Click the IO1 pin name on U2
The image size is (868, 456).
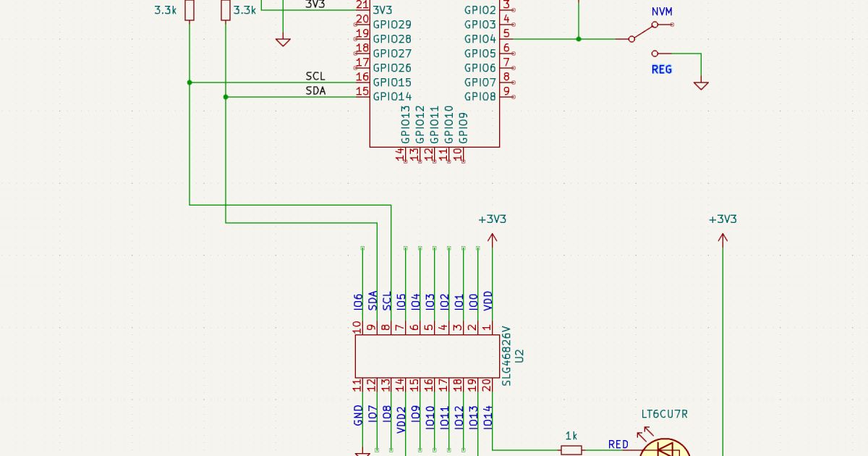(459, 303)
